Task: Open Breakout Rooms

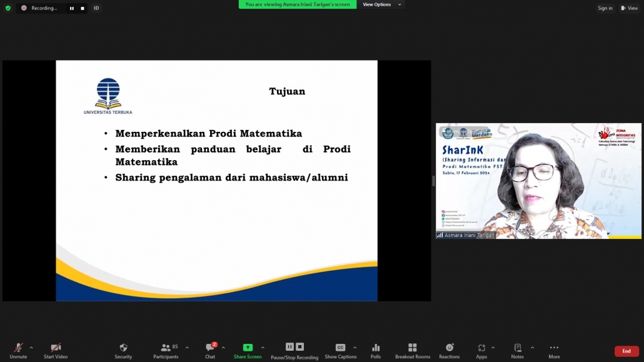Action: [413, 351]
